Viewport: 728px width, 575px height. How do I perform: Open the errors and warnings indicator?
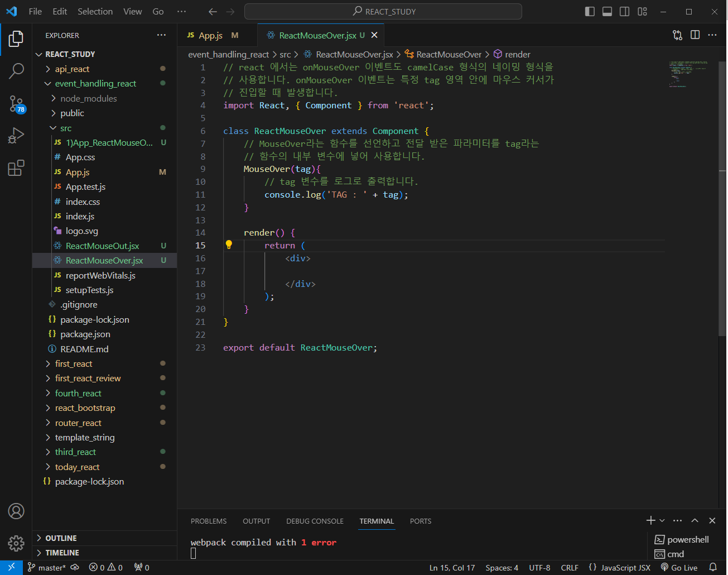pos(106,567)
